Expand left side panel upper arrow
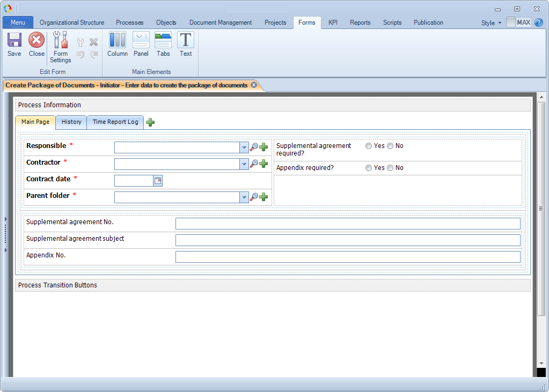 [6, 219]
